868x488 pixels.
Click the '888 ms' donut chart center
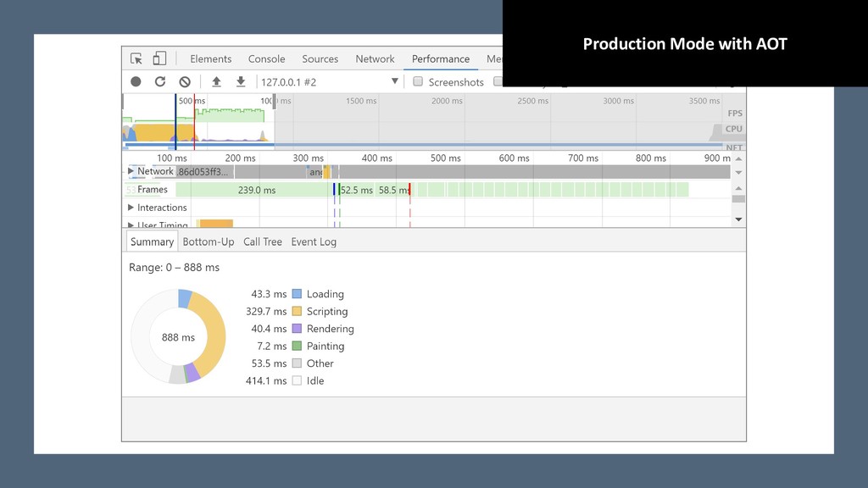coord(178,337)
